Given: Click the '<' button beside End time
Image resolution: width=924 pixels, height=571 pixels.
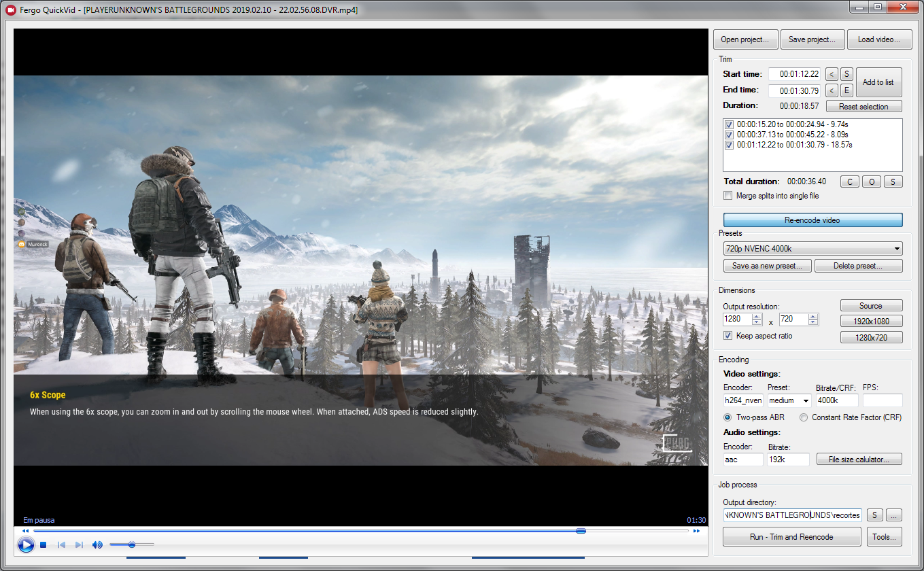Looking at the screenshot, I should pyautogui.click(x=832, y=90).
